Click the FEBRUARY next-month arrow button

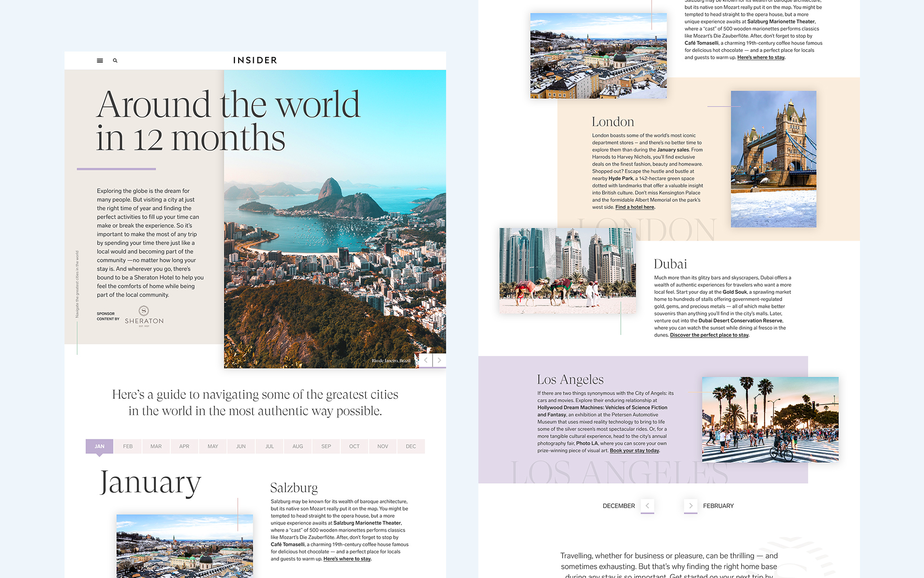coord(691,506)
